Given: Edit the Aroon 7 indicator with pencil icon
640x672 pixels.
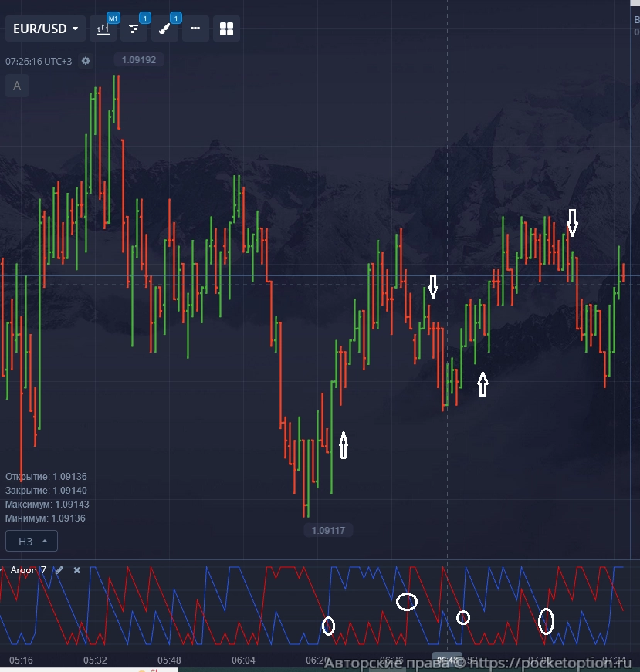Looking at the screenshot, I should pos(59,570).
